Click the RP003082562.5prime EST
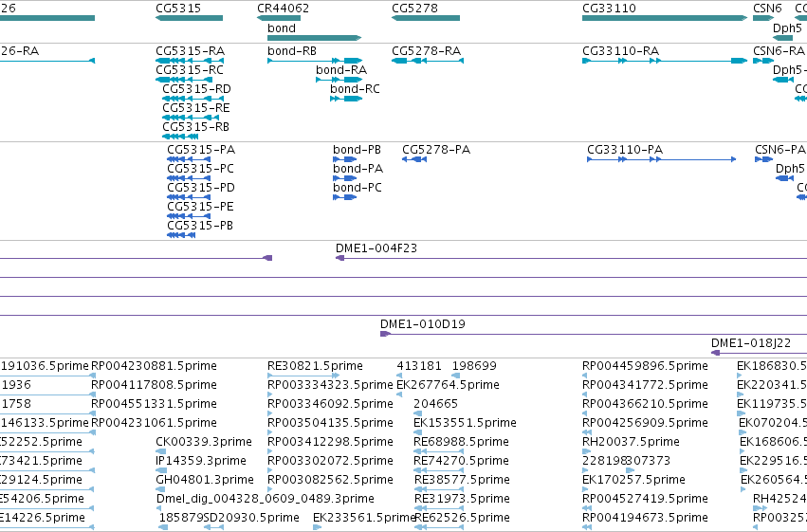Screen dimensions: 807x532 pos(330,480)
